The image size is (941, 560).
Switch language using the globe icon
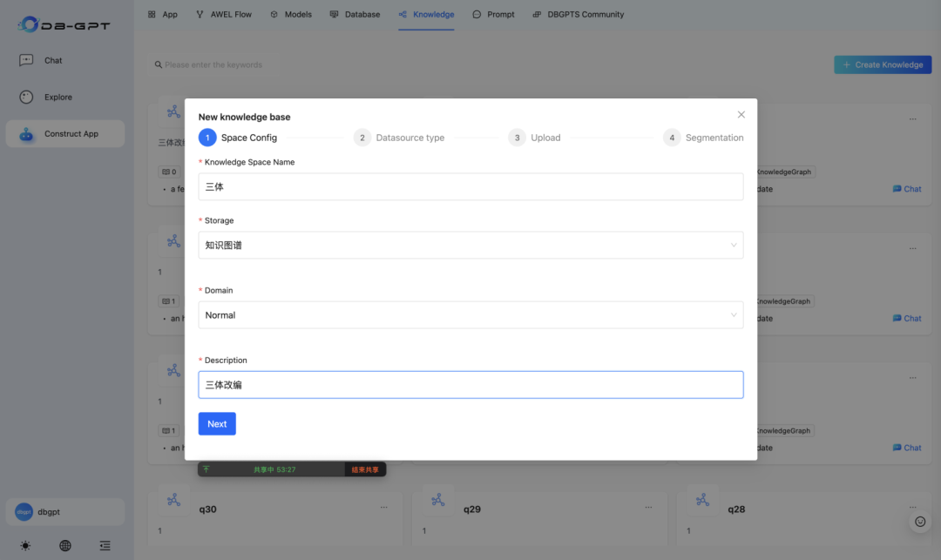click(64, 545)
